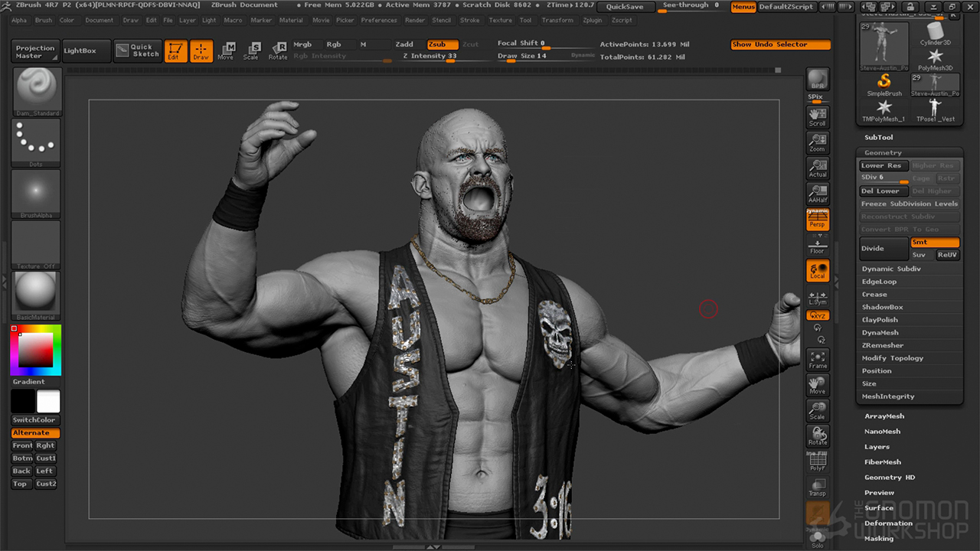The image size is (980, 551).
Task: Open the Stroke menu
Action: 469,21
